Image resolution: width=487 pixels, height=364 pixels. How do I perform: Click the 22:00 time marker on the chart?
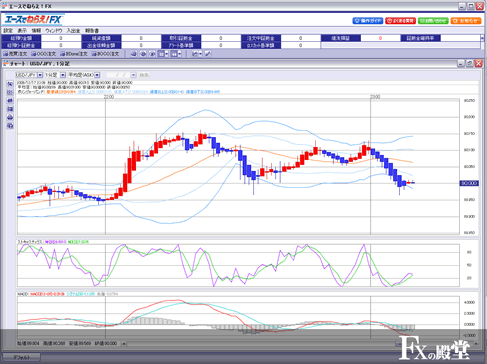[x=109, y=97]
